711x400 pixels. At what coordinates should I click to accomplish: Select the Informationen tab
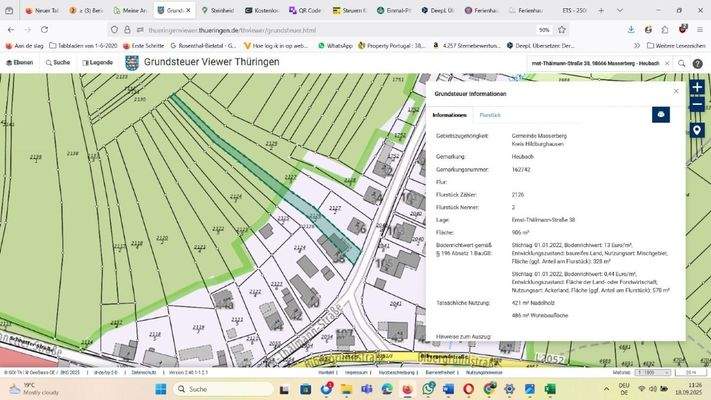click(449, 116)
